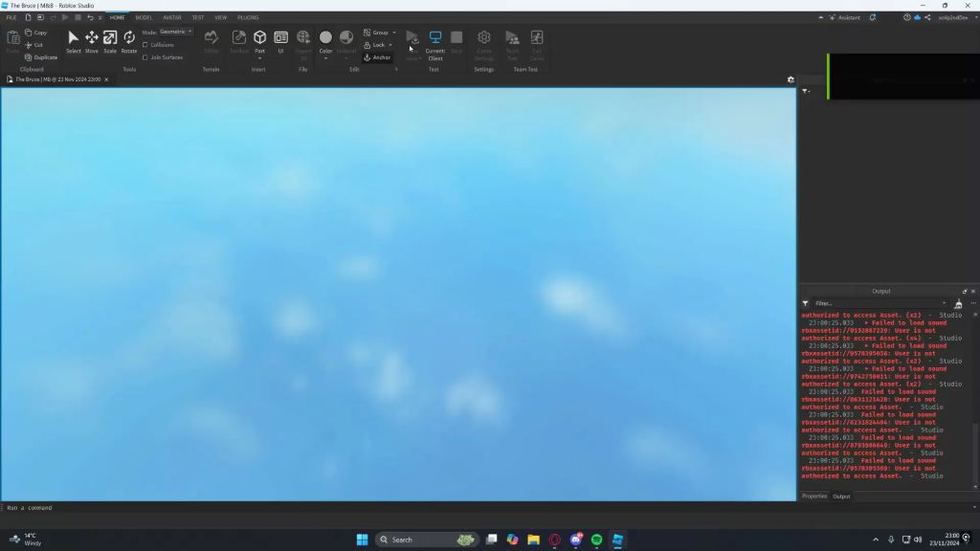Insert a new Part
Screen dimensions: 980x551
(x=259, y=42)
